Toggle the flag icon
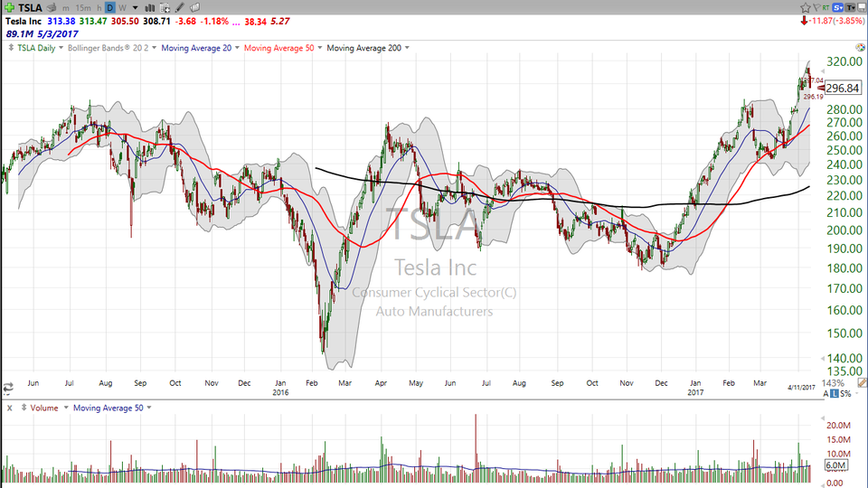 [x=816, y=7]
